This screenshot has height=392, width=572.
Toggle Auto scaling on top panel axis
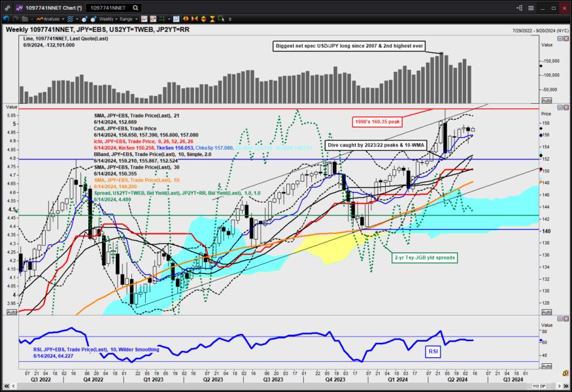click(546, 100)
